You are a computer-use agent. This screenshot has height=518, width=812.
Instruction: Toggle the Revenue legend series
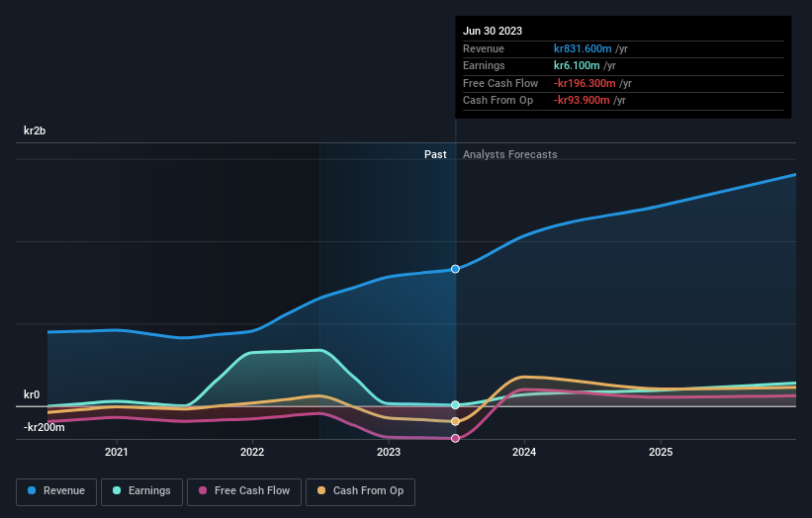56,491
